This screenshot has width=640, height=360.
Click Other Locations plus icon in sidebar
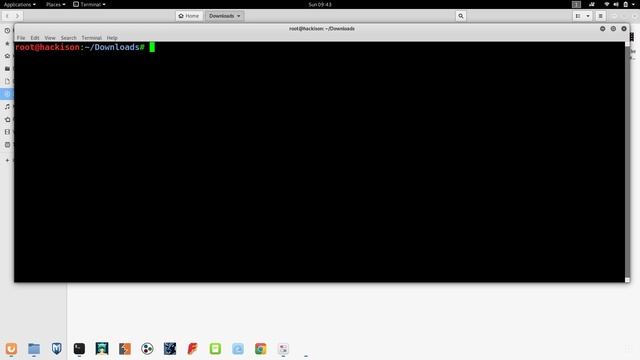pyautogui.click(x=7, y=160)
